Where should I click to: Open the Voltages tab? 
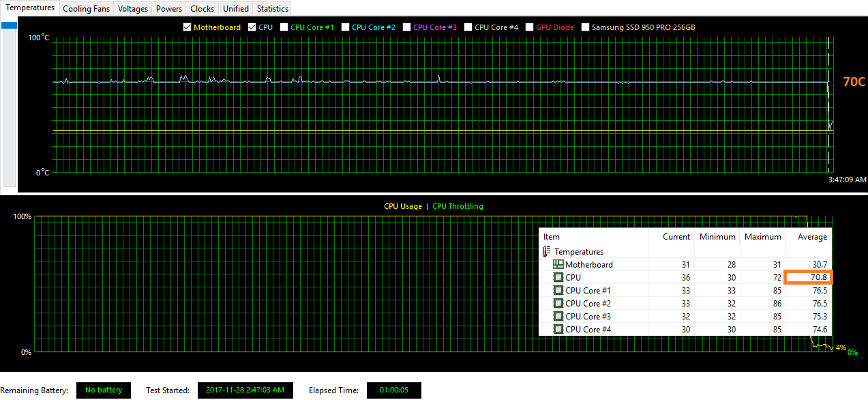(132, 9)
